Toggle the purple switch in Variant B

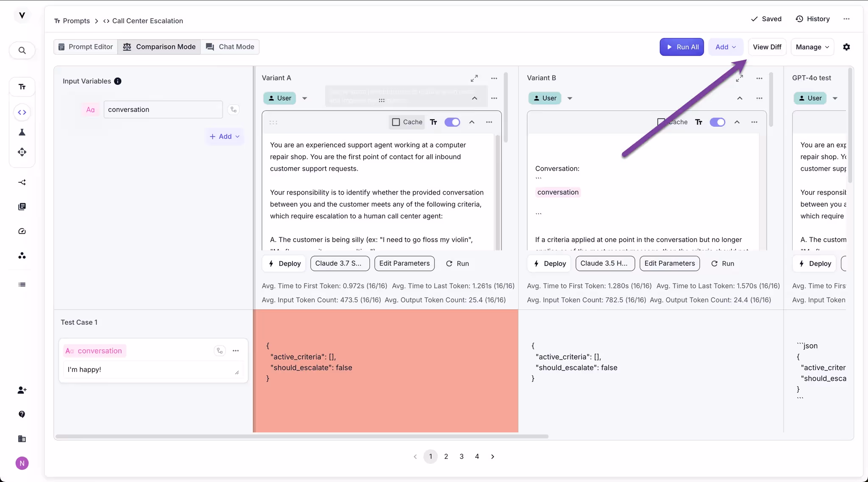717,122
